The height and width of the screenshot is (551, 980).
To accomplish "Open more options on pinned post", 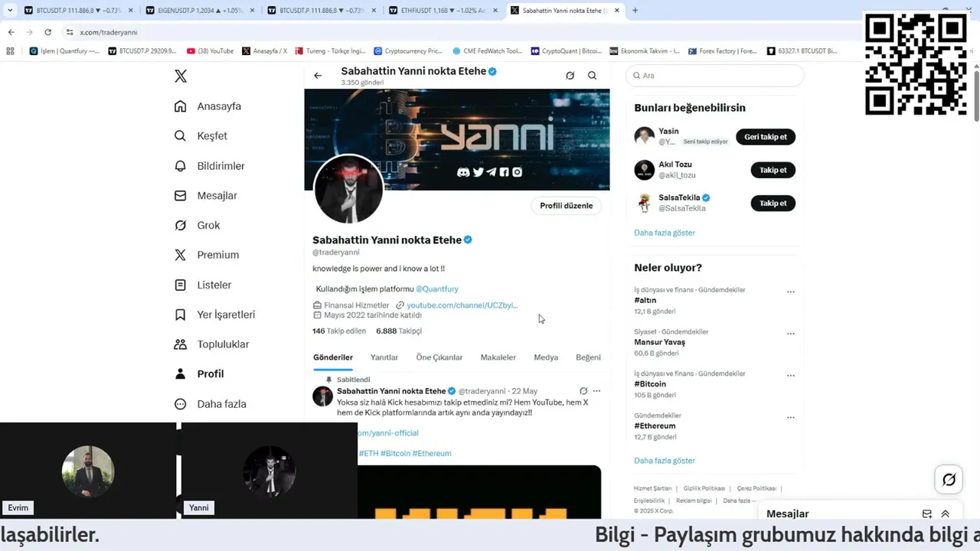I will [x=596, y=391].
